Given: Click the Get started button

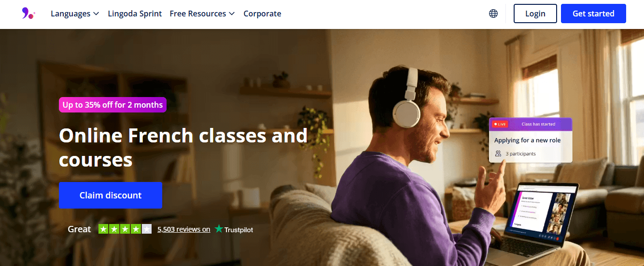Looking at the screenshot, I should click(x=593, y=14).
